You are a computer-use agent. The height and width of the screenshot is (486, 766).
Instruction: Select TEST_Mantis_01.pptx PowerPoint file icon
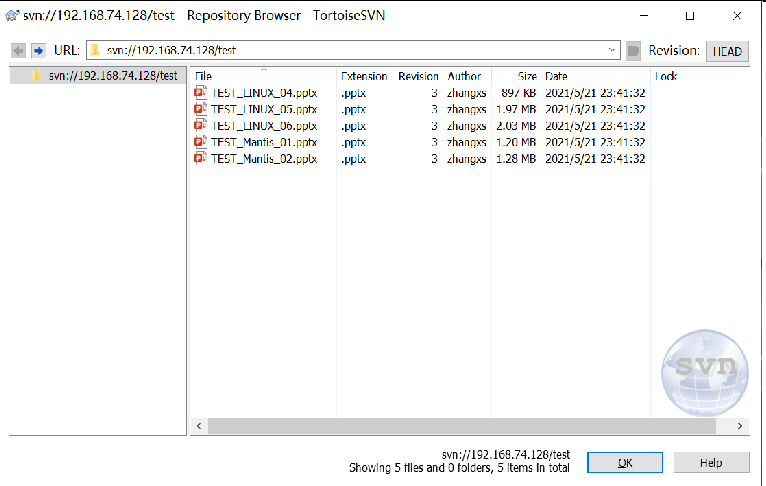200,142
